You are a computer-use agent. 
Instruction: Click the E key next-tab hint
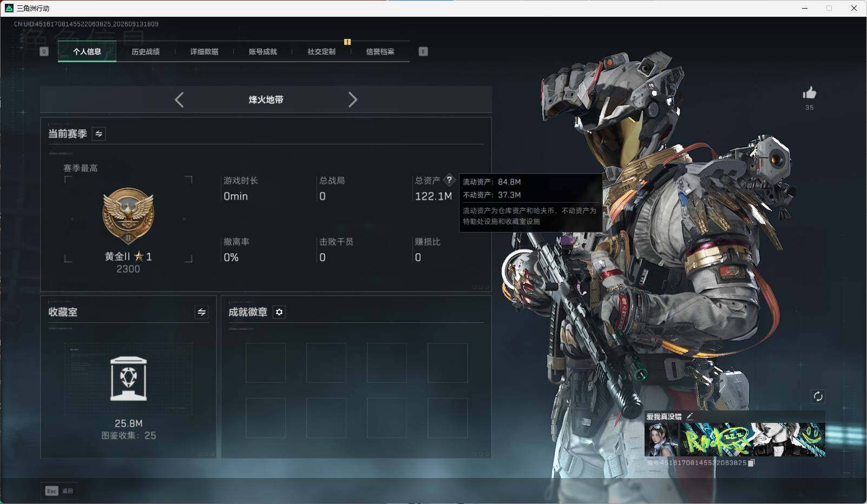pyautogui.click(x=423, y=51)
